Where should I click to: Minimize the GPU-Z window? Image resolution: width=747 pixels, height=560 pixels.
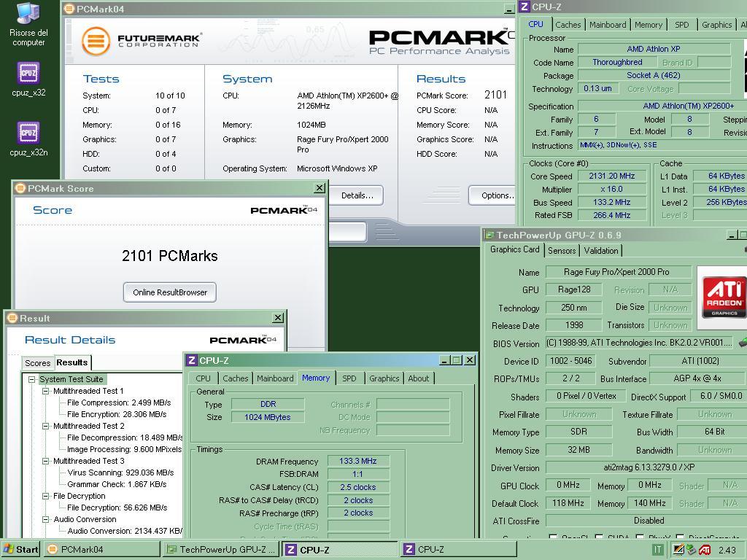click(x=732, y=235)
